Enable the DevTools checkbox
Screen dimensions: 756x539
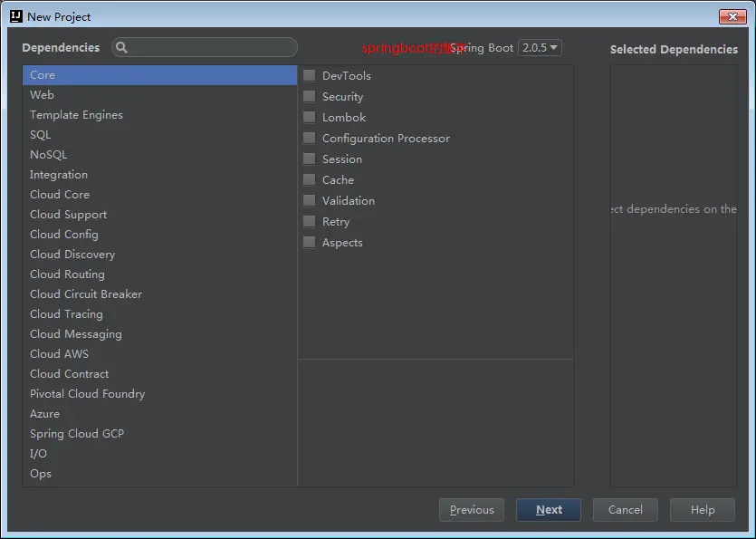point(309,75)
